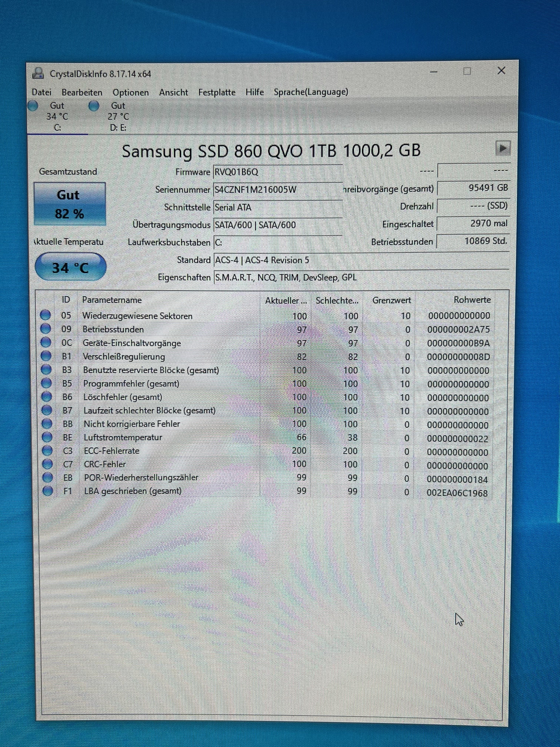Click the Parametername column header
The height and width of the screenshot is (747, 560).
(x=112, y=300)
